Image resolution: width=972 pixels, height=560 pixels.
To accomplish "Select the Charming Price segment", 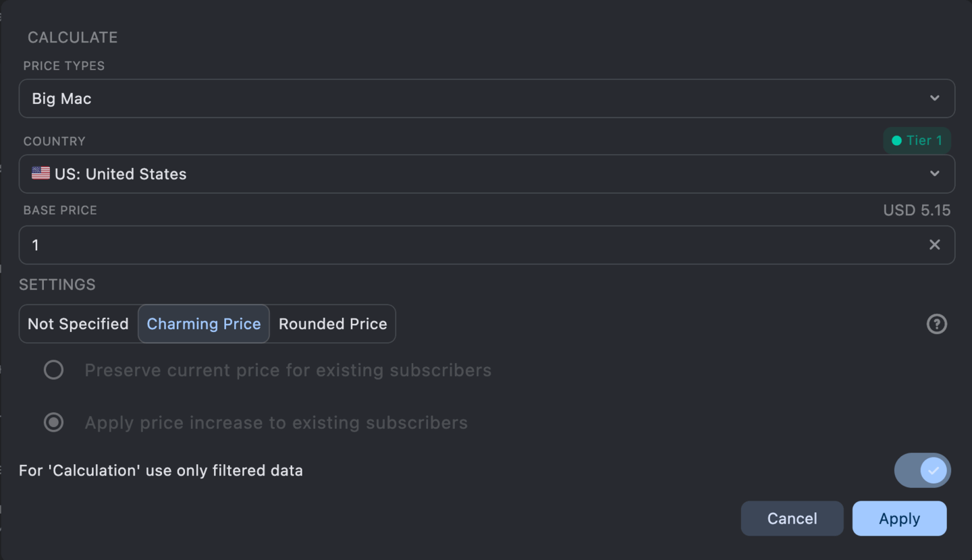I will point(203,324).
